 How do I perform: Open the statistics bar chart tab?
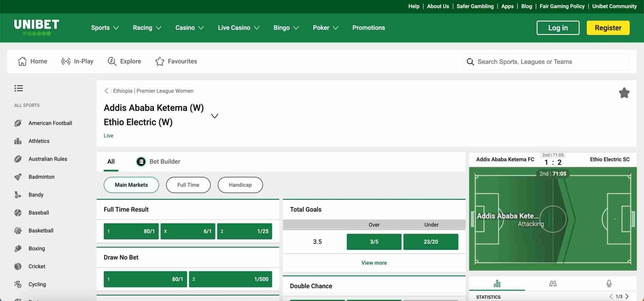[497, 283]
